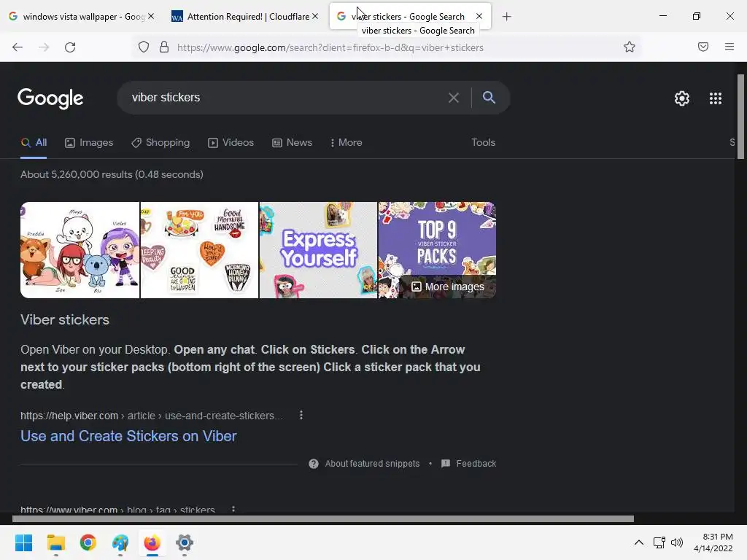View site security via the padlock icon
The image size is (747, 560).
point(164,47)
